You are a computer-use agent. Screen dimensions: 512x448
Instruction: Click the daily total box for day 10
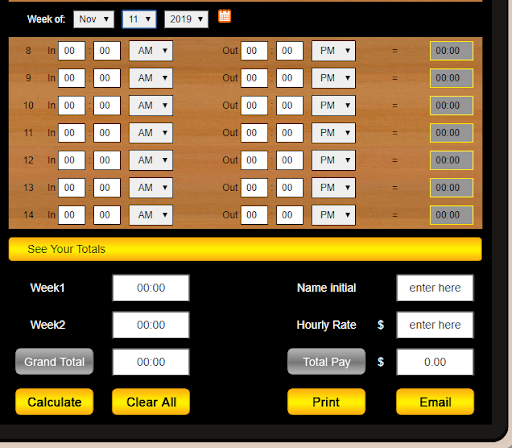click(x=452, y=105)
